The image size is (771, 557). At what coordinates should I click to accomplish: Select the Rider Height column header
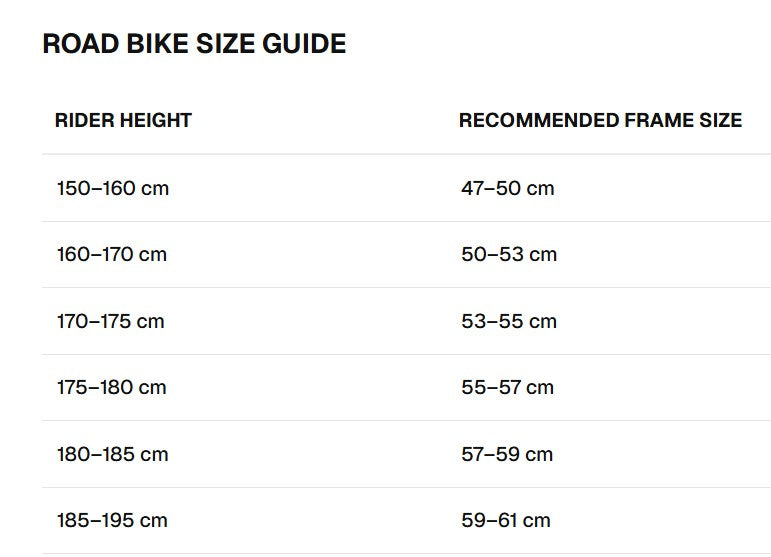(x=123, y=120)
